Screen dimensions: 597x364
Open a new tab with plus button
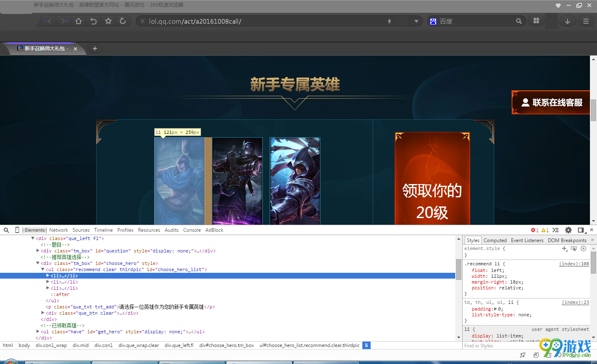pyautogui.click(x=95, y=49)
